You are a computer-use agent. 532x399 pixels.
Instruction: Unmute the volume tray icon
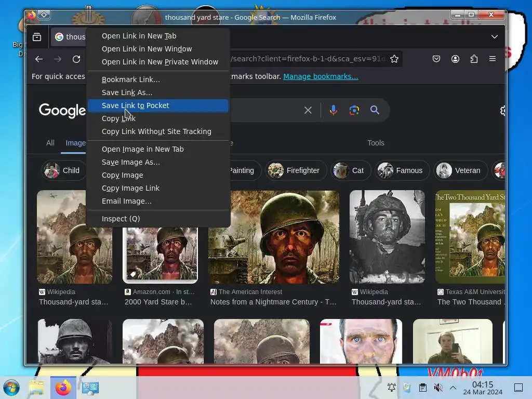pyautogui.click(x=438, y=388)
